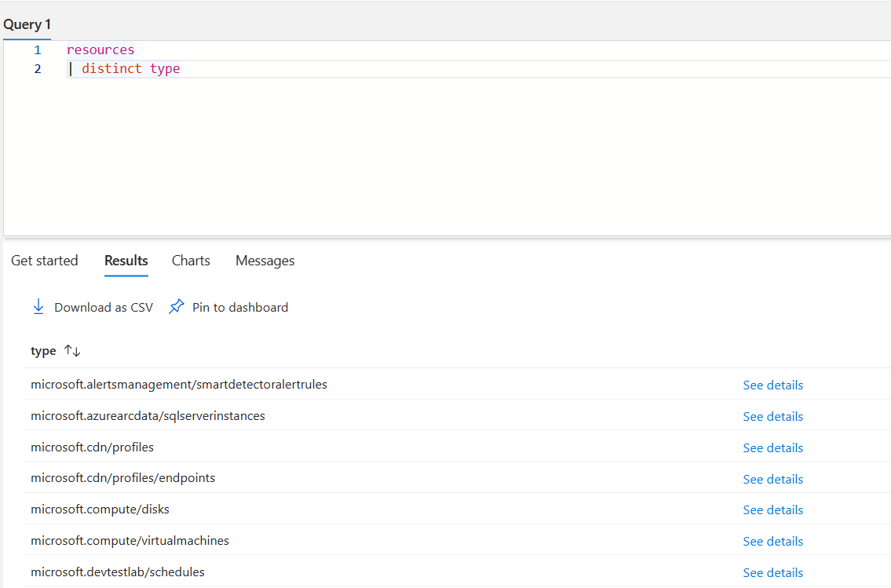Switch to the Charts tab
Viewport: 891px width, 588px height.
pyautogui.click(x=190, y=260)
